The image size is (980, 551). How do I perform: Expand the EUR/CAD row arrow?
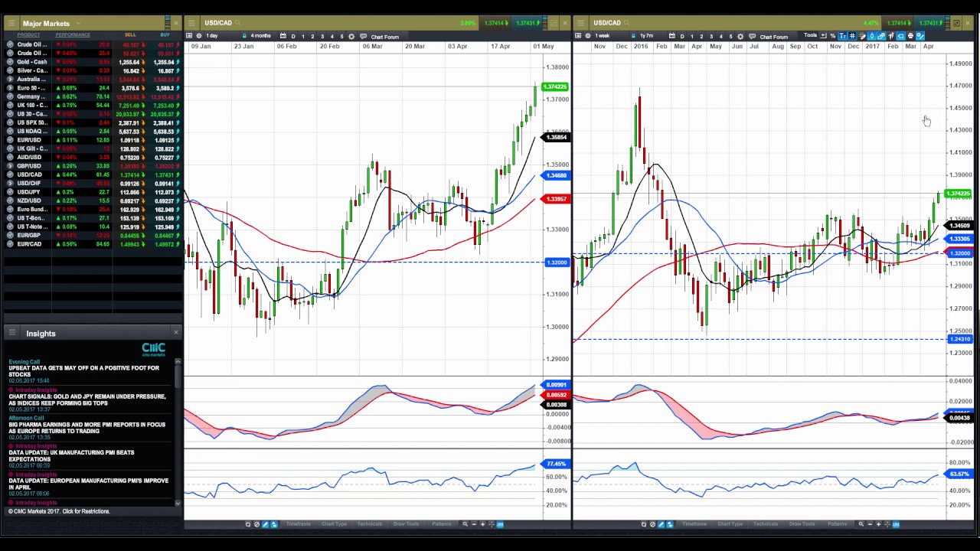(11, 244)
